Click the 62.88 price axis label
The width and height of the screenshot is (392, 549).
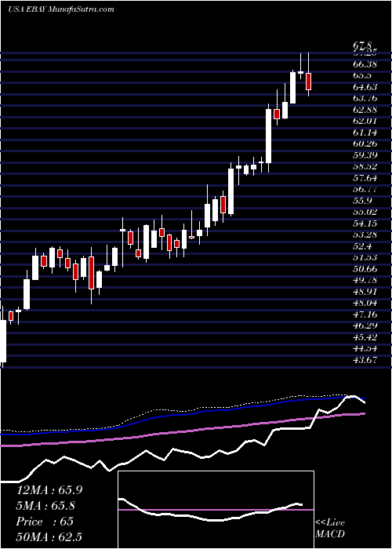365,110
